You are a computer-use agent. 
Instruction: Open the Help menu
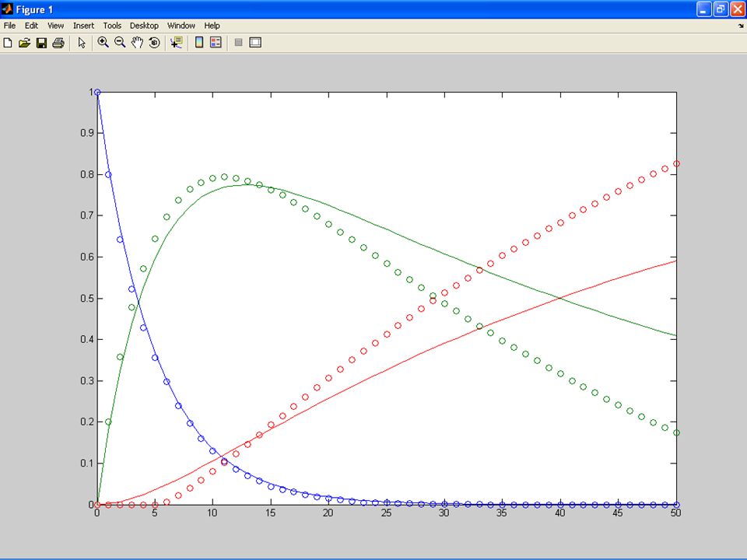212,26
